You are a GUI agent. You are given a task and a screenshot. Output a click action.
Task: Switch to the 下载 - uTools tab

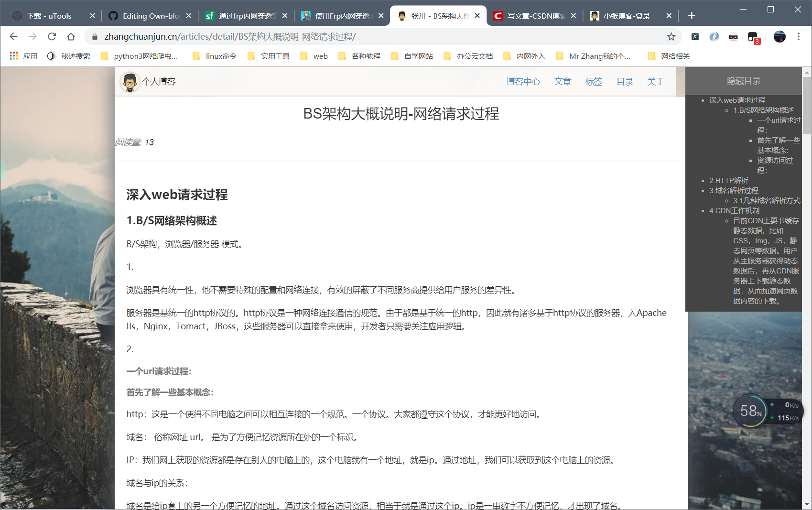tap(49, 16)
